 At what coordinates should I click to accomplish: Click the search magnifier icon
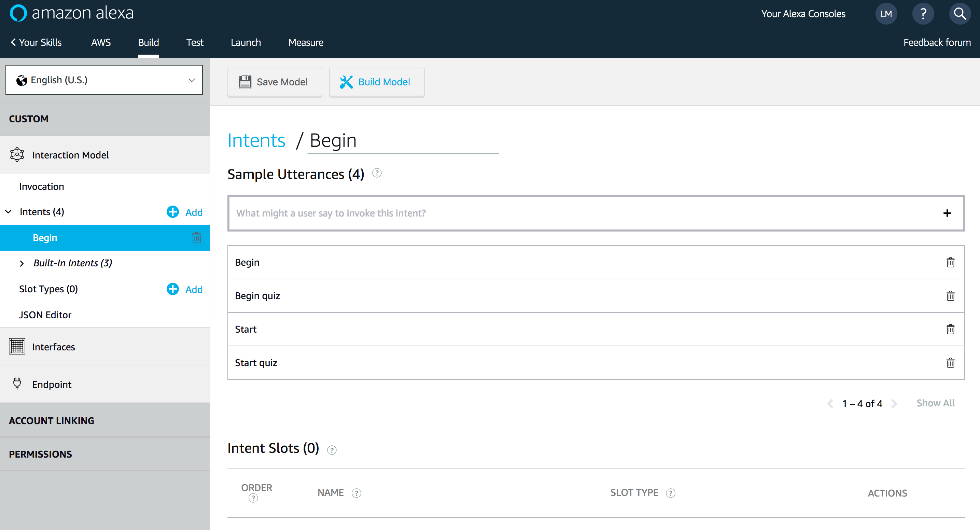click(x=960, y=14)
